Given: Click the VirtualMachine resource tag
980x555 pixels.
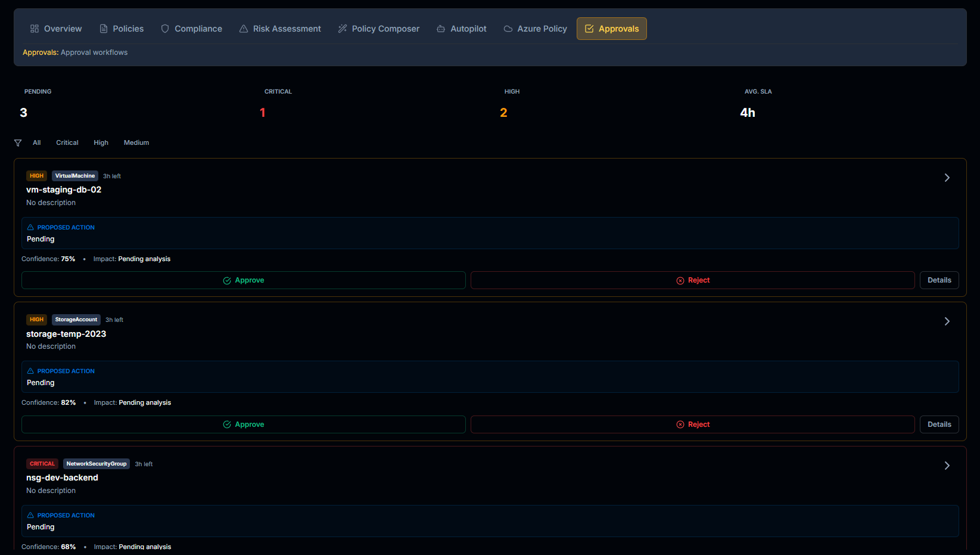Looking at the screenshot, I should click(x=75, y=176).
